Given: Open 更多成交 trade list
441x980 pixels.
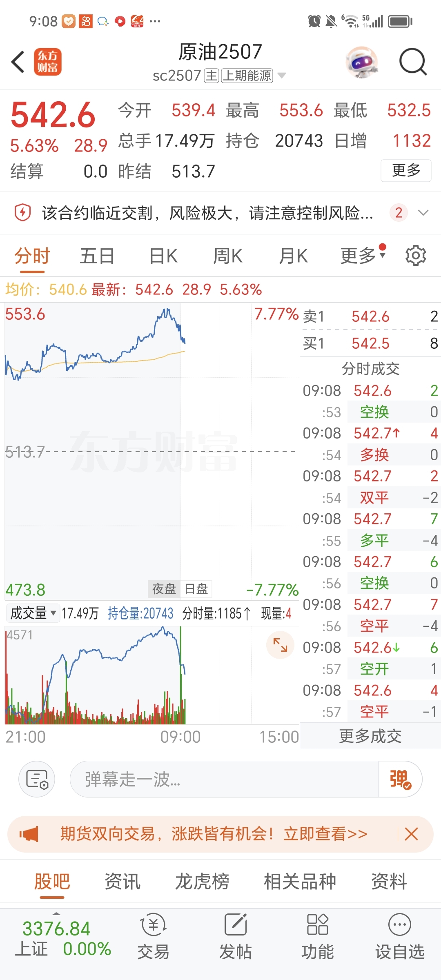Looking at the screenshot, I should click(370, 736).
